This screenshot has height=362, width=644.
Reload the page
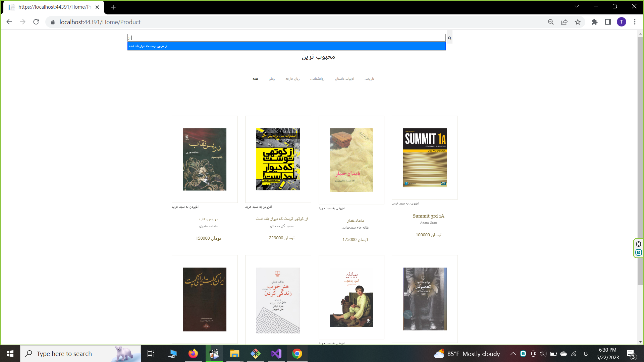click(x=36, y=22)
